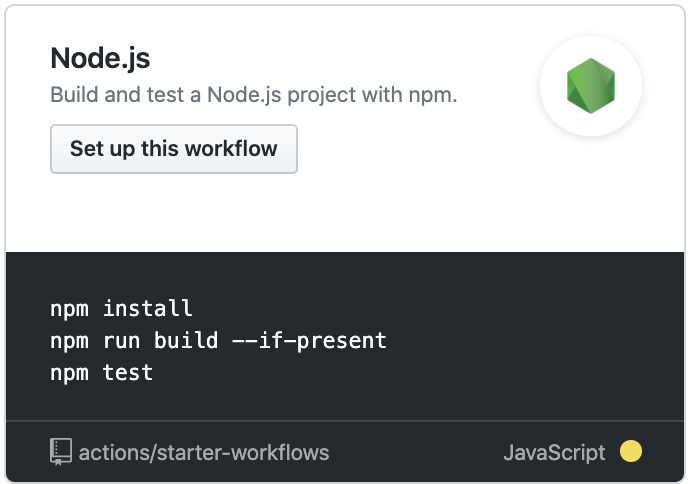Screen dimensions: 690x484
Task: Click the green Node.js hexagon logo
Action: point(591,86)
